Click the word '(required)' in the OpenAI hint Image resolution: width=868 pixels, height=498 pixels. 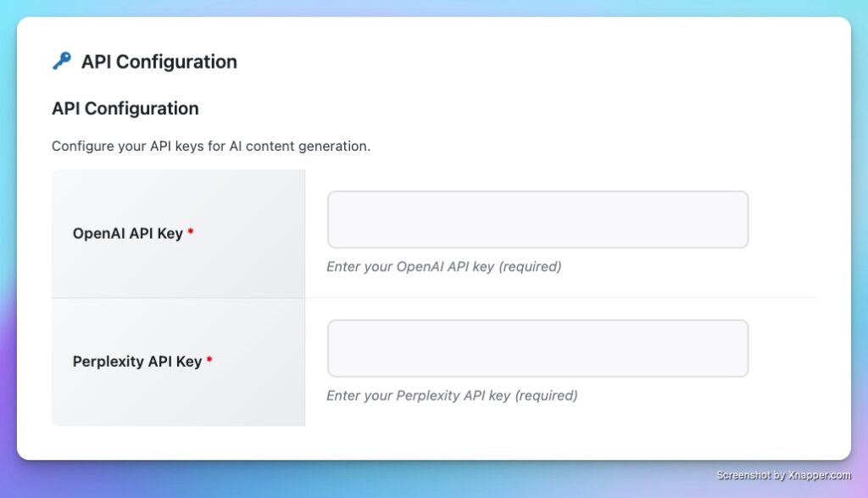(530, 267)
